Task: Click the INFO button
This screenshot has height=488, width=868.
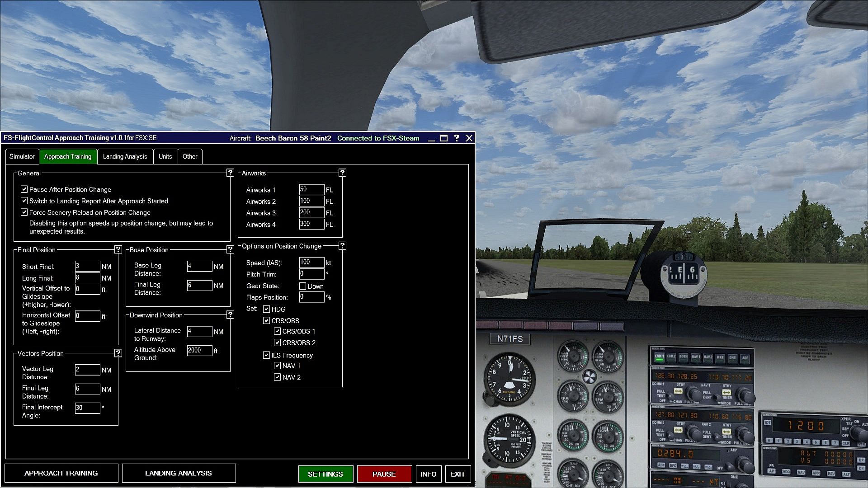Action: pyautogui.click(x=428, y=474)
